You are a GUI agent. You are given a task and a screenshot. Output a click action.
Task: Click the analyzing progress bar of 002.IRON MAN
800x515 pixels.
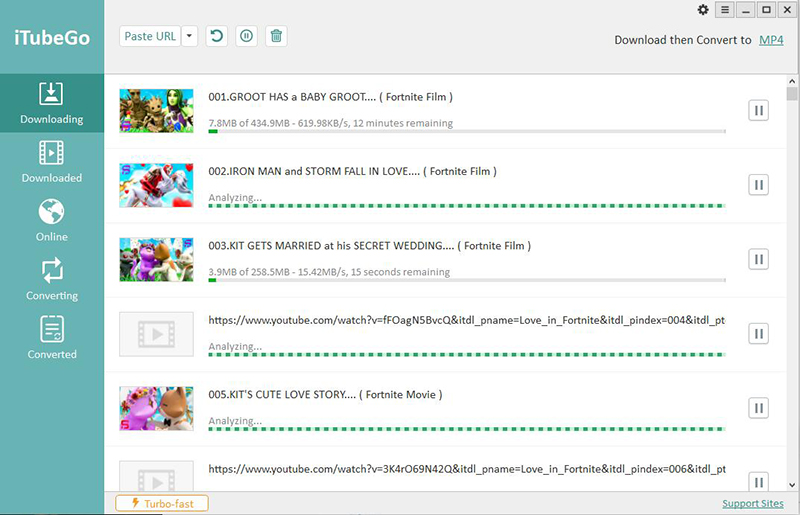click(467, 206)
